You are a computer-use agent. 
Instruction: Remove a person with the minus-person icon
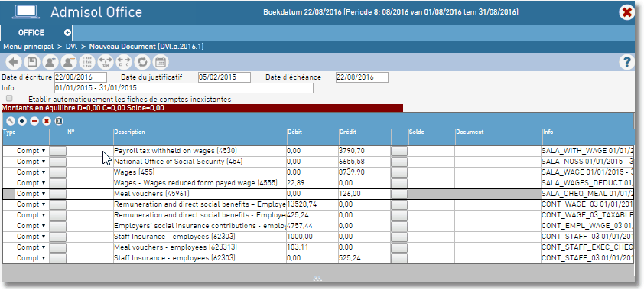68,63
